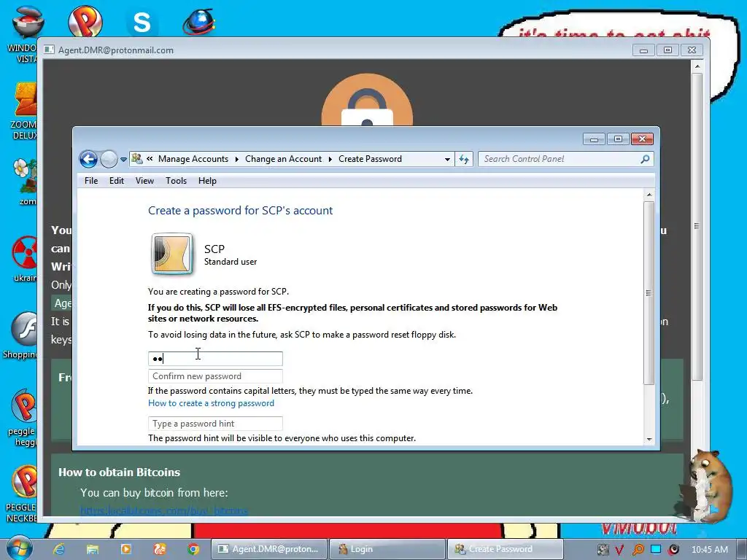747x560 pixels.
Task: Launch Internet Explorer from taskbar
Action: [x=59, y=549]
